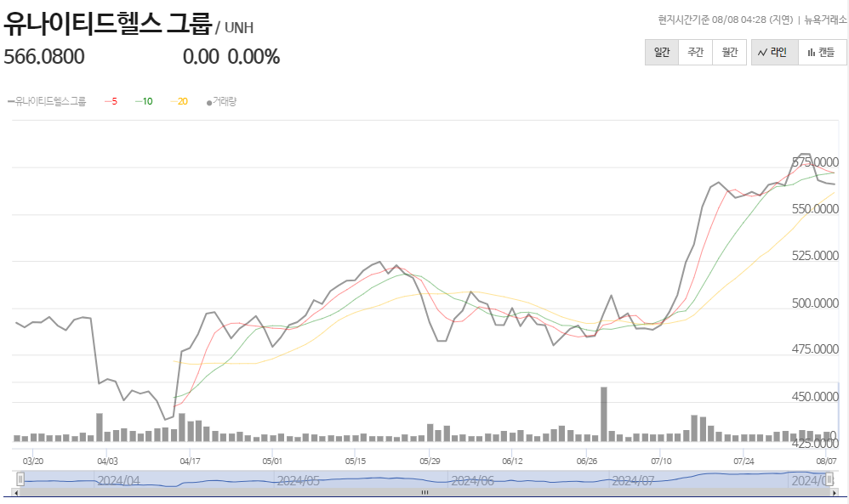The height and width of the screenshot is (504, 849).
Task: Click the 03/20 date axis label
Action: click(33, 462)
